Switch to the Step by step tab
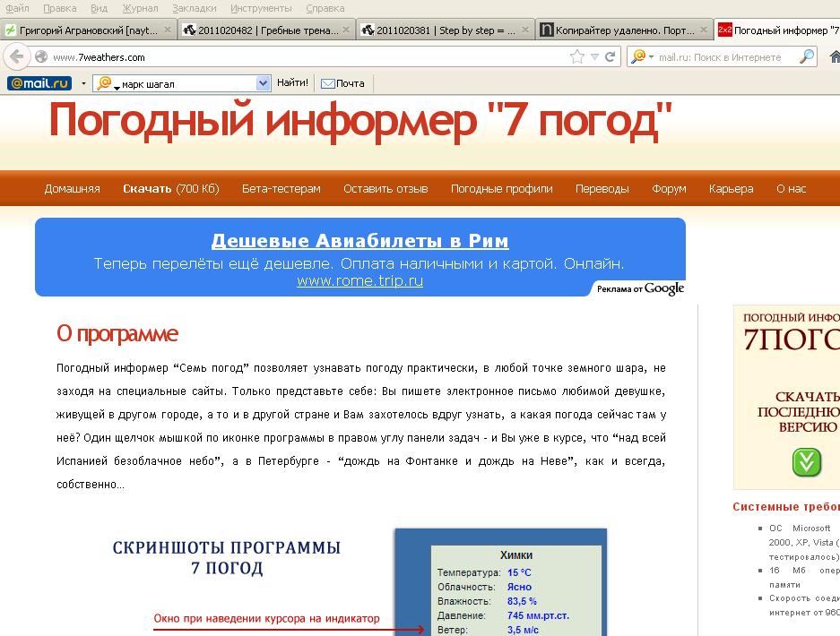The image size is (840, 636). tap(444, 30)
